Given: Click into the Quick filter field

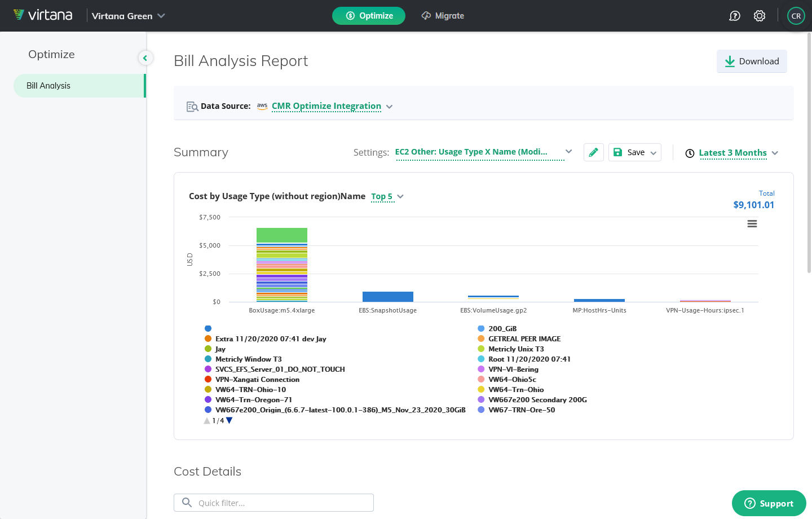Looking at the screenshot, I should 273,503.
